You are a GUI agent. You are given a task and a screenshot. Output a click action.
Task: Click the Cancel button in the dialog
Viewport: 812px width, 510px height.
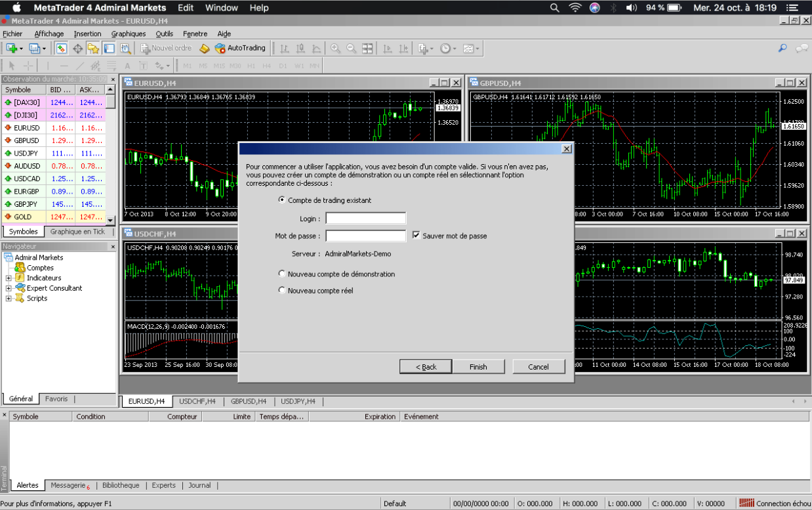pyautogui.click(x=538, y=366)
